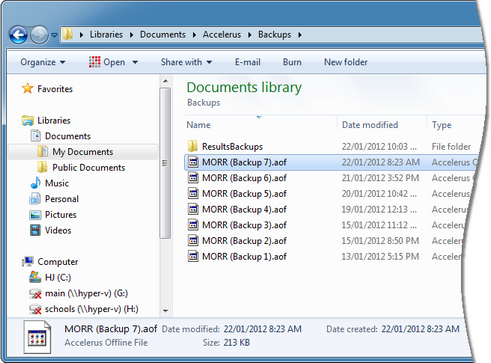Click the Computer monitor icon
491x363 pixels.
coord(28,261)
